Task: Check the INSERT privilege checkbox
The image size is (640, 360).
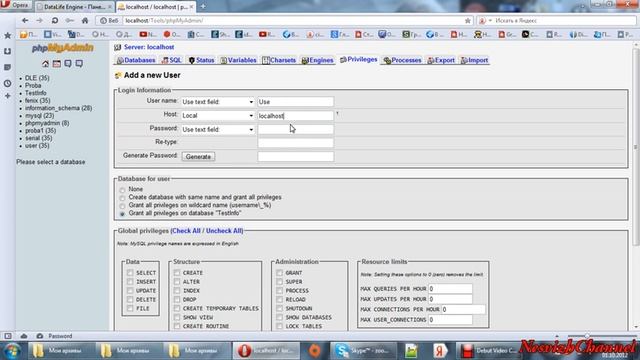Action: coord(130,281)
